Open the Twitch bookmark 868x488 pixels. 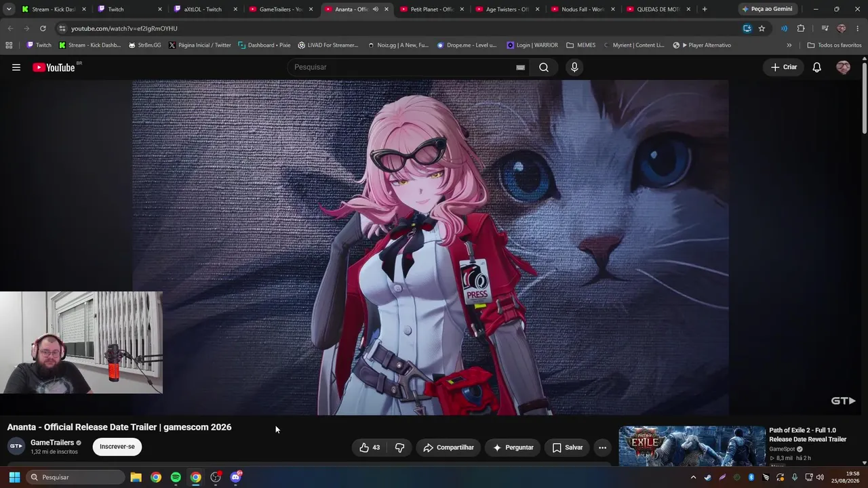[x=39, y=45]
